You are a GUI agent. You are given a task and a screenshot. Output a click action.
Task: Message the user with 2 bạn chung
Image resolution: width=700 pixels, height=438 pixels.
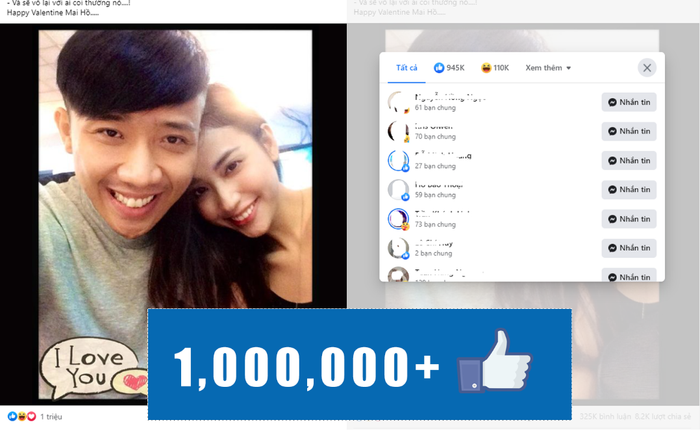629,248
